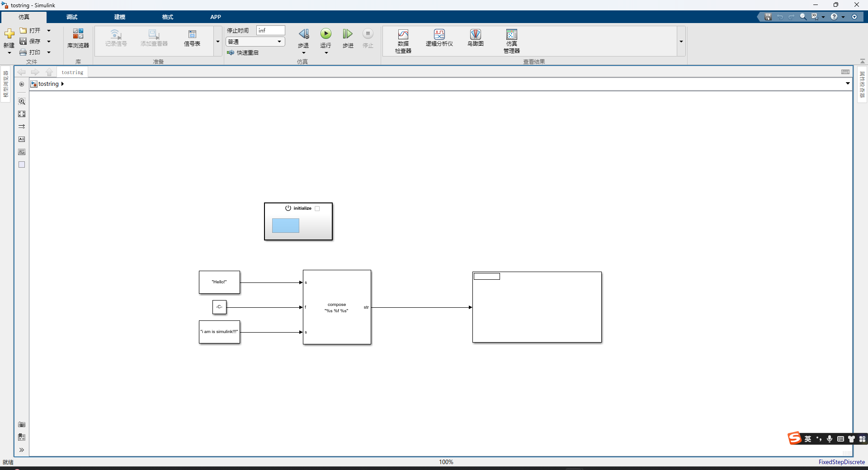Click the expand palette double-chevron icon
868x470 pixels.
pos(22,450)
